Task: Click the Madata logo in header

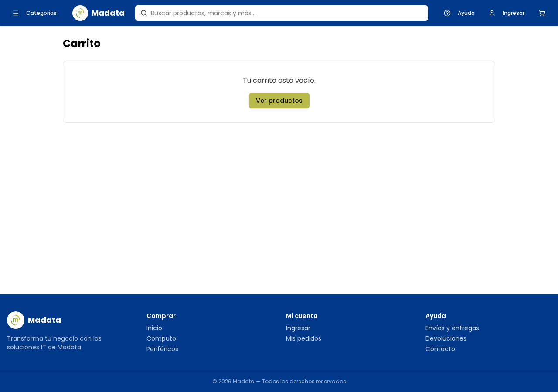Action: pyautogui.click(x=80, y=13)
